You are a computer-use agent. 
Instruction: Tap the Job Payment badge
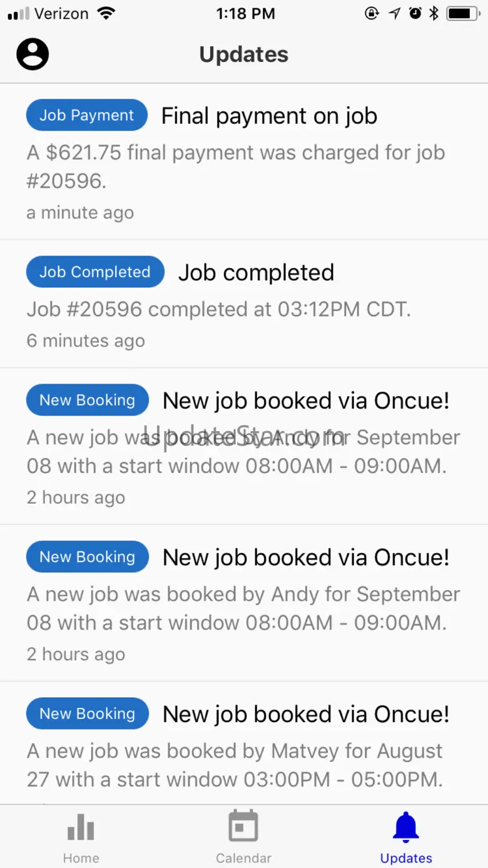86,116
